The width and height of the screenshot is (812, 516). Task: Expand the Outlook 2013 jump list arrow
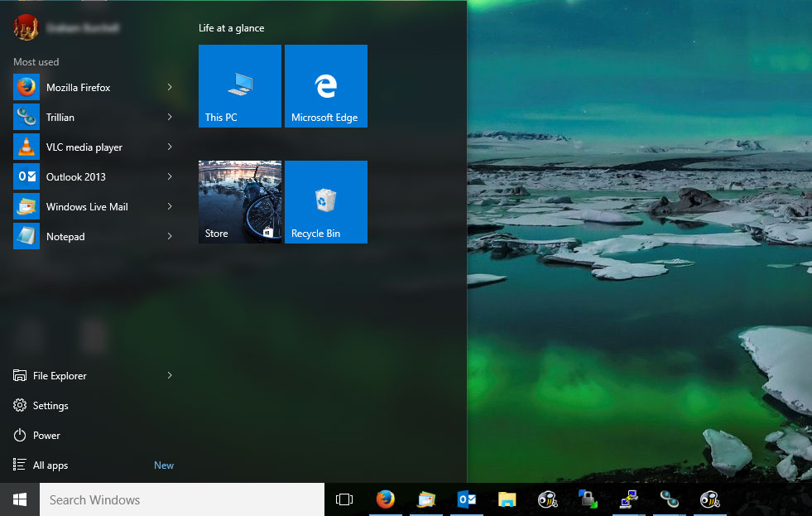170,176
